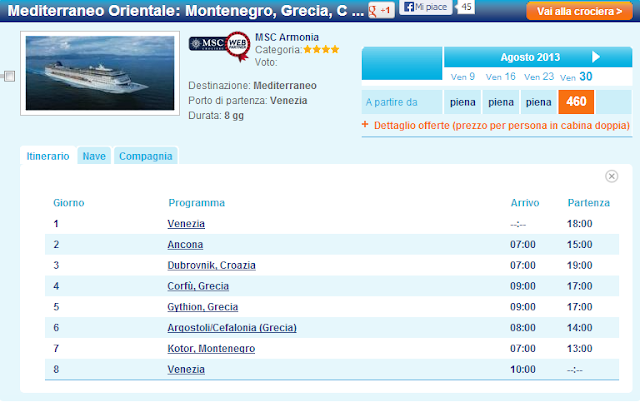Click the piena cell under Ven 16
Image resolution: width=640 pixels, height=402 pixels.
(501, 102)
